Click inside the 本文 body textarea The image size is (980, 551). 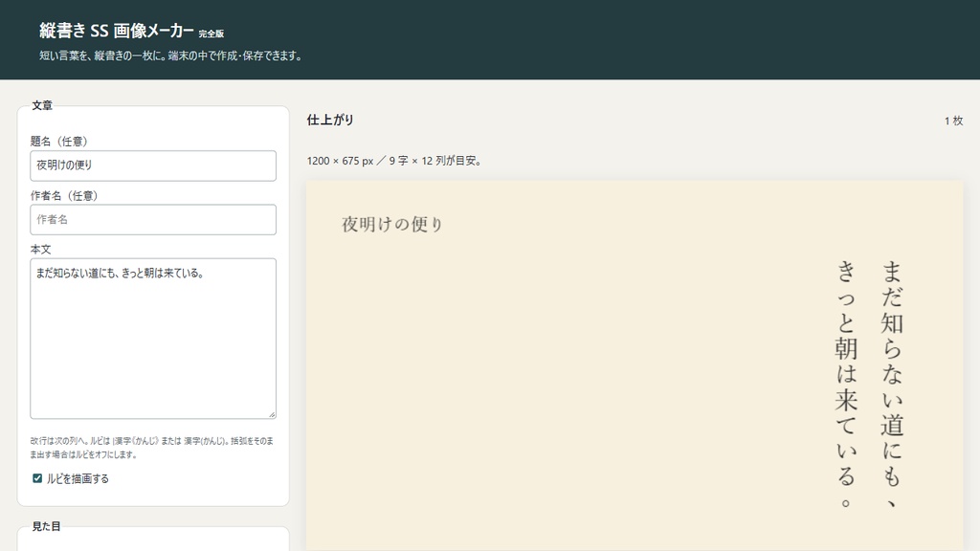pos(153,339)
